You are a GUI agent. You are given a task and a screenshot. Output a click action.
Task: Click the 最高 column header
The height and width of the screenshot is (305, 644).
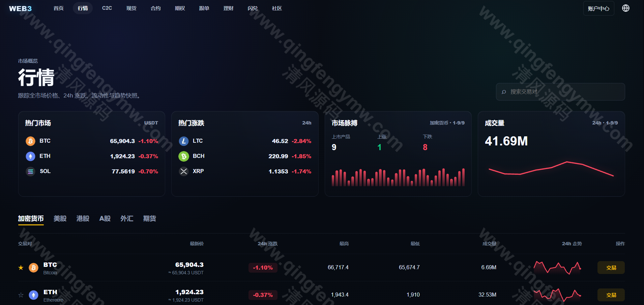[344, 244]
